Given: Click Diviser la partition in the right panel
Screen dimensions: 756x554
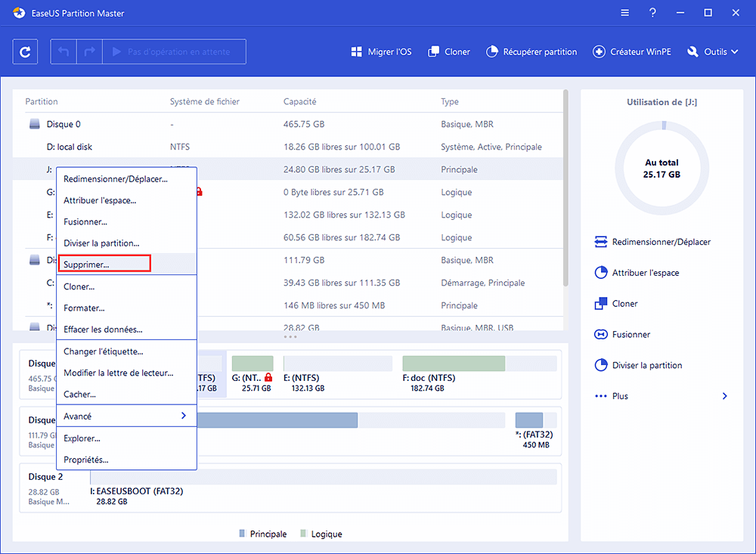Looking at the screenshot, I should [638, 366].
